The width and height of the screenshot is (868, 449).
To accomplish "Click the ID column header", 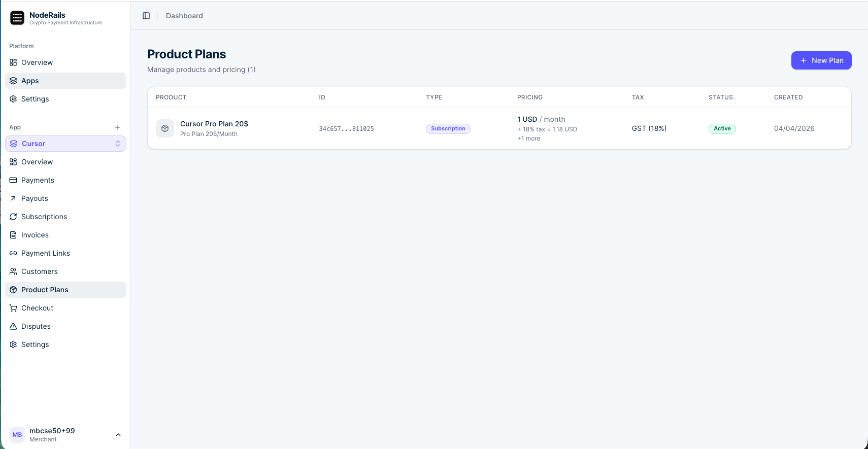I will coord(322,97).
